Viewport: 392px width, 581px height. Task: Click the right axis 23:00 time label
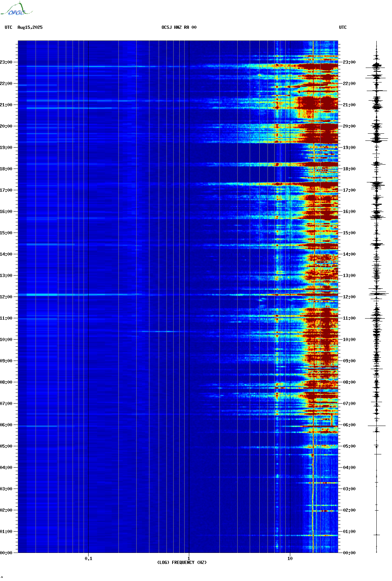coord(349,62)
